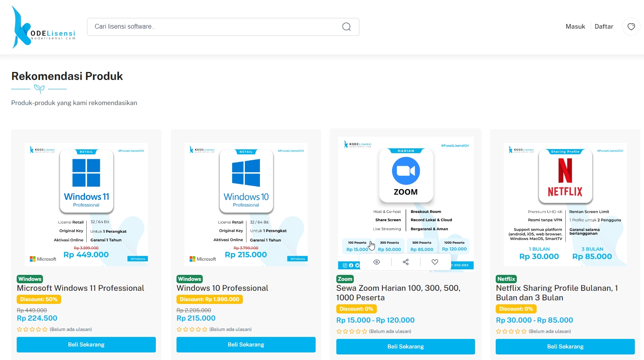Click the Windows category tag on Windows 11 card
Screen dimensions: 644x360
pyautogui.click(x=30, y=279)
